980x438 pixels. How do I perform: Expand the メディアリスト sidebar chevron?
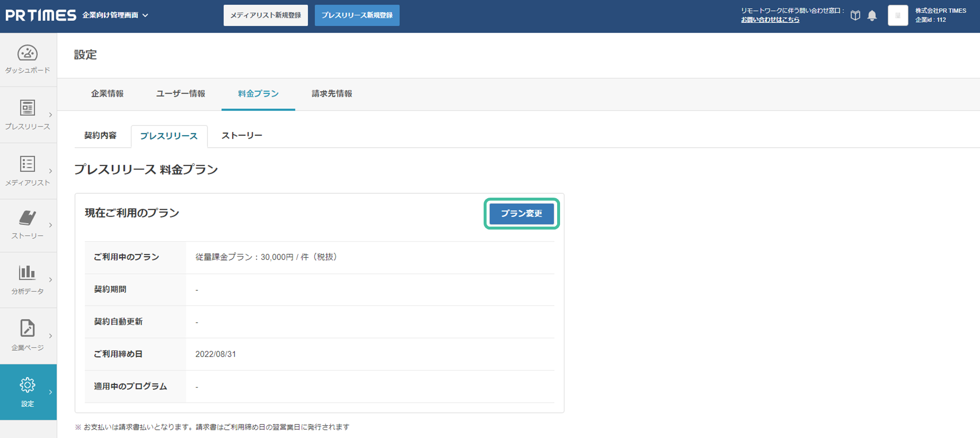tap(50, 171)
